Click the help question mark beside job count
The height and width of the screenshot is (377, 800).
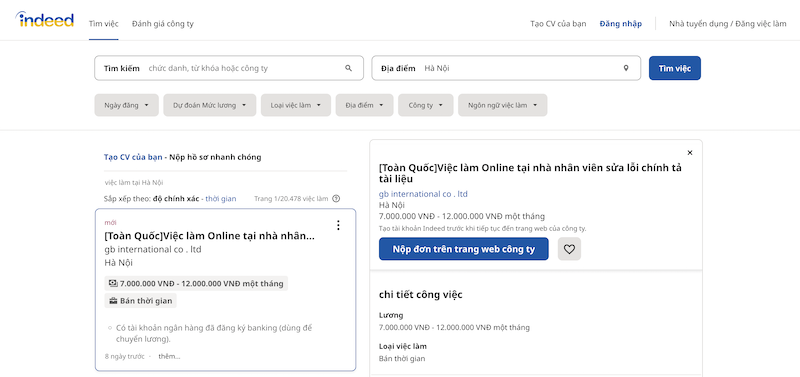click(336, 198)
